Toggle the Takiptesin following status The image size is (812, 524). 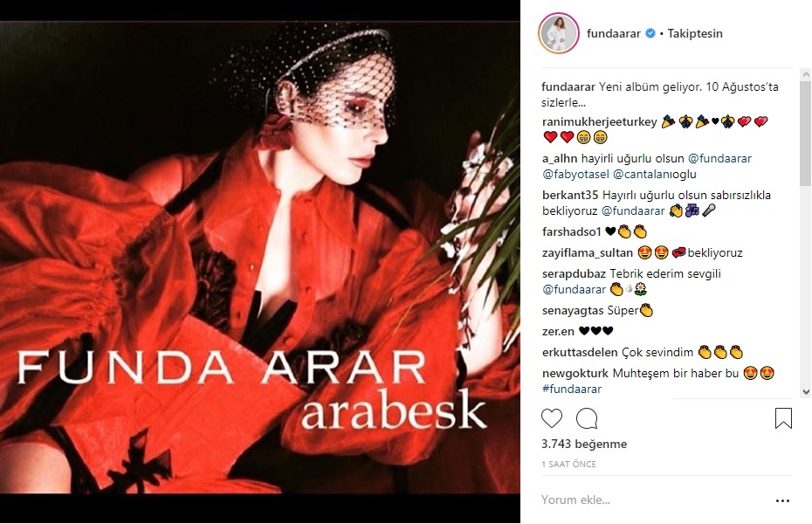click(694, 34)
